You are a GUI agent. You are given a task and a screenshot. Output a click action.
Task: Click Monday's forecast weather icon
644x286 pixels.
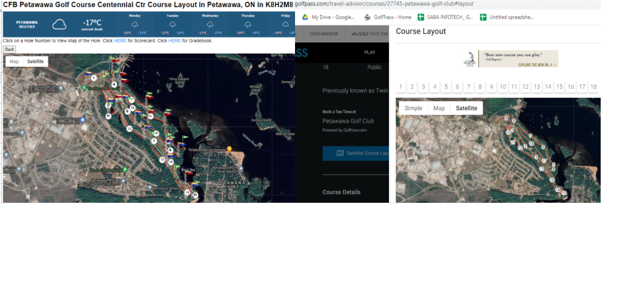135,24
